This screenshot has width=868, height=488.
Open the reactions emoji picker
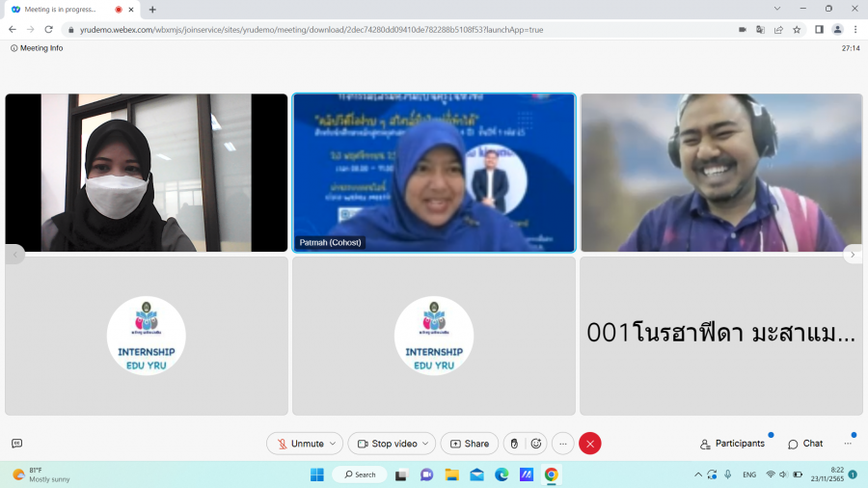point(536,444)
